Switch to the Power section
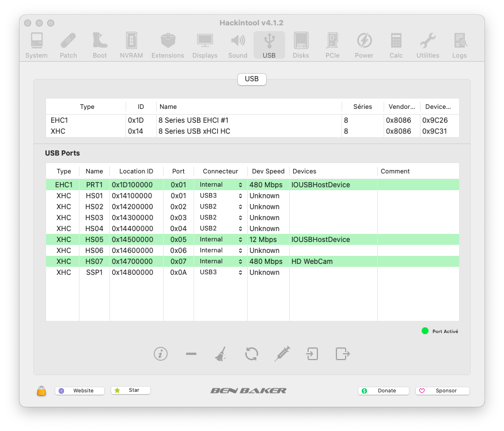 tap(364, 46)
